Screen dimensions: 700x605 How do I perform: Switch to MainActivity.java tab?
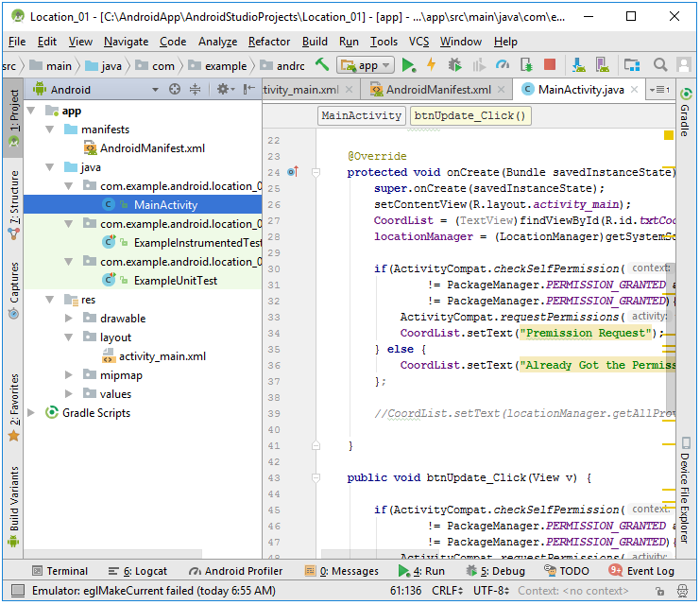pos(580,90)
